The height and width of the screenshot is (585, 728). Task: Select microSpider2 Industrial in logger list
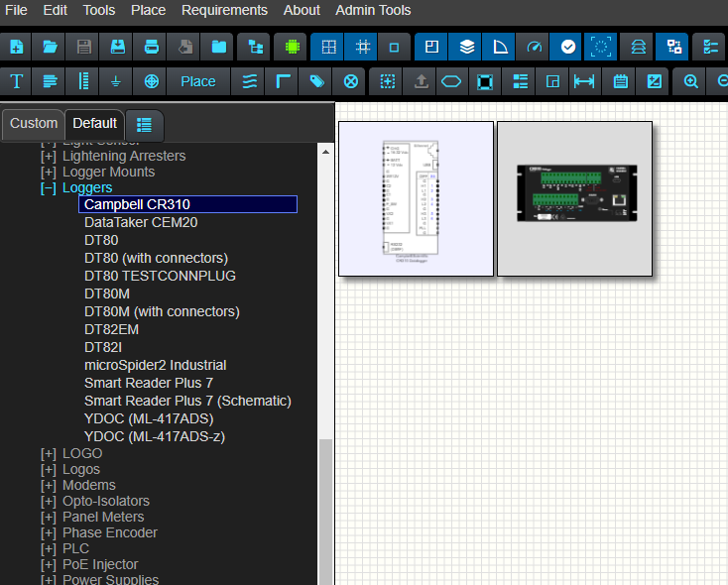click(x=155, y=366)
